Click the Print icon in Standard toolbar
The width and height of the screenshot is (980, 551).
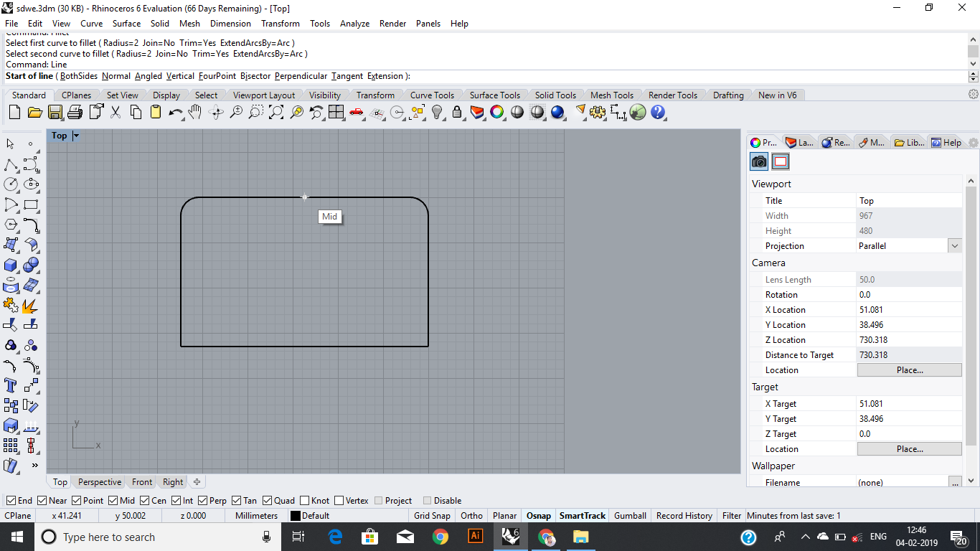pos(75,112)
